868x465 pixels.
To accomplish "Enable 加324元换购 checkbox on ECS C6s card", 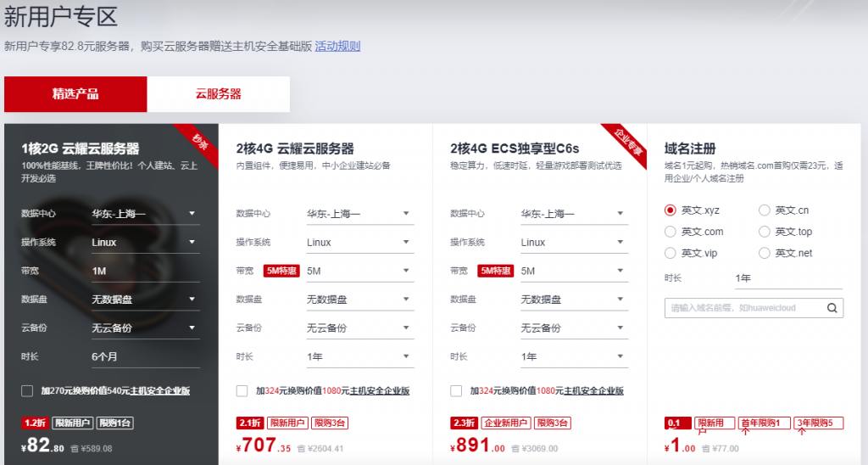I will coord(456,390).
